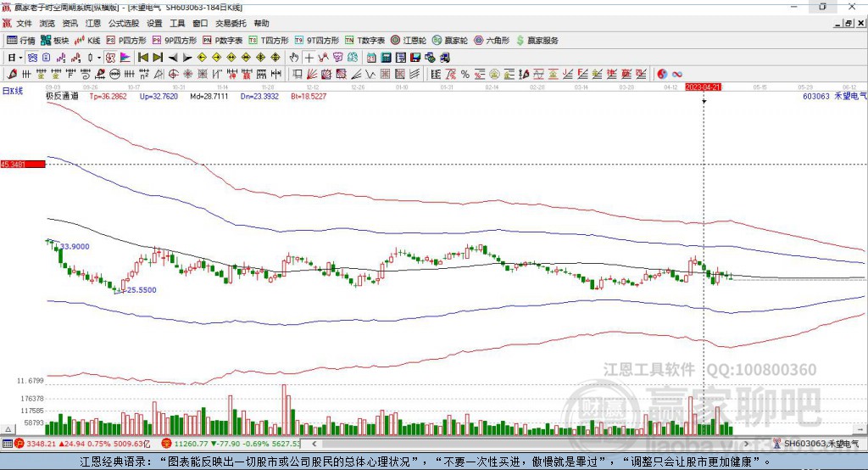Open the 六角形 hexagon tool
The image size is (868, 470).
(492, 41)
